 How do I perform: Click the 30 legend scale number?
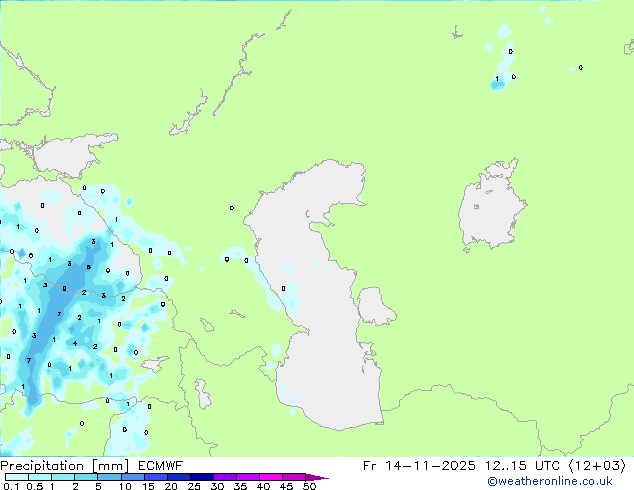(x=217, y=486)
